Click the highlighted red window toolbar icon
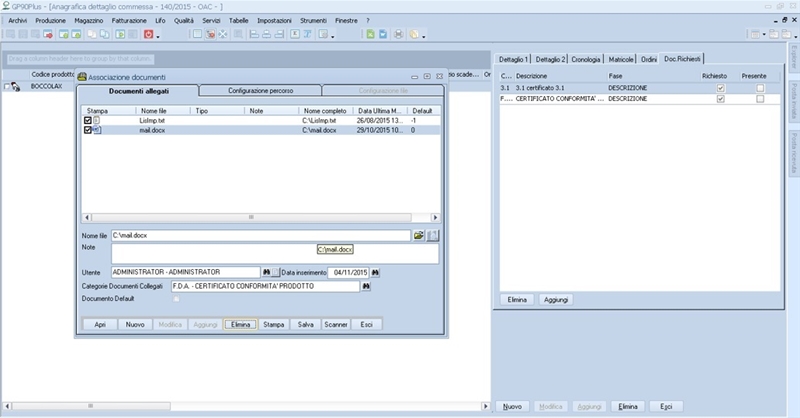Screen dimensions: 800x418 [210, 34]
